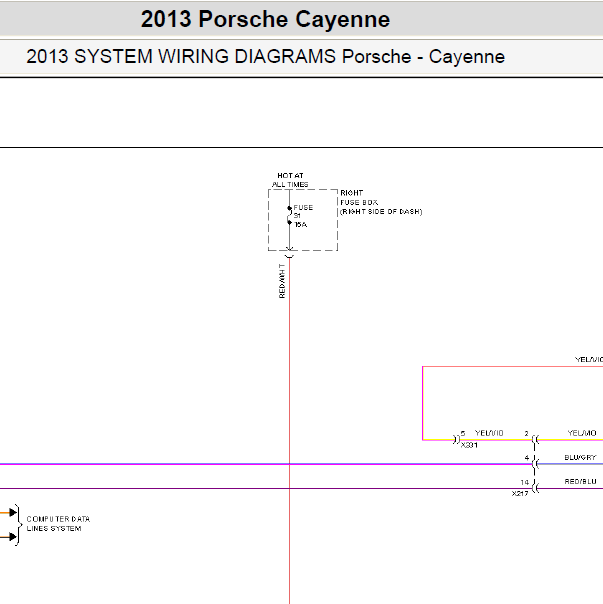The image size is (603, 604).
Task: Click the 'RED/BLU' wire label
Action: [580, 482]
